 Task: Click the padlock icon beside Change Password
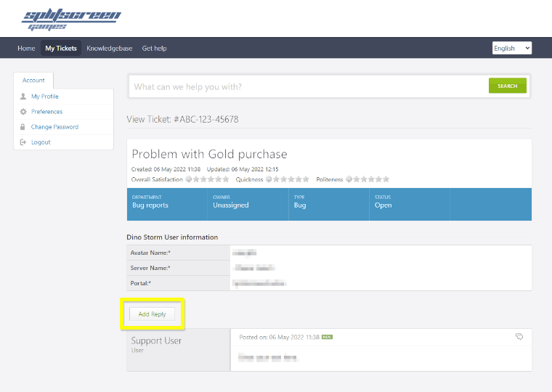[x=23, y=127]
